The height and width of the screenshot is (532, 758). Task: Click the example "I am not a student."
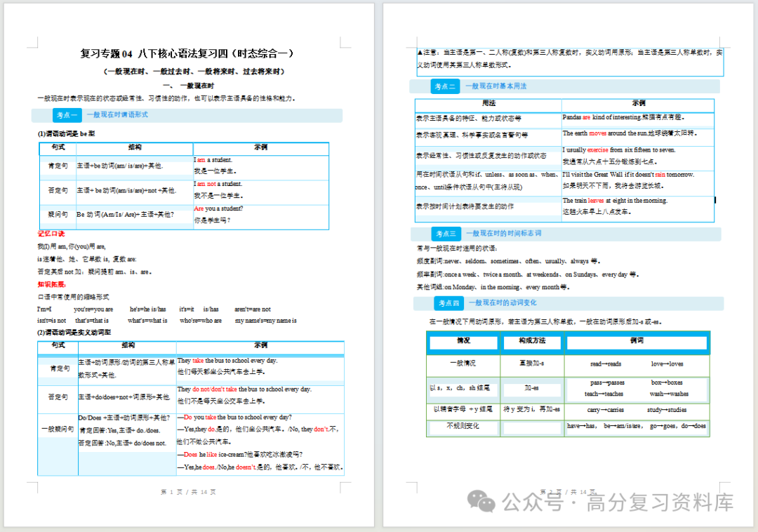[x=218, y=184]
